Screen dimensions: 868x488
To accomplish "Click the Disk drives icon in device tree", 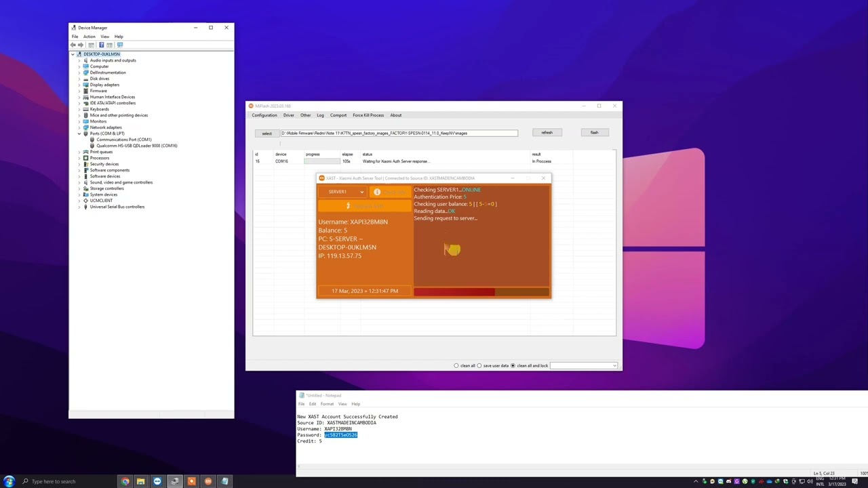I will point(85,79).
